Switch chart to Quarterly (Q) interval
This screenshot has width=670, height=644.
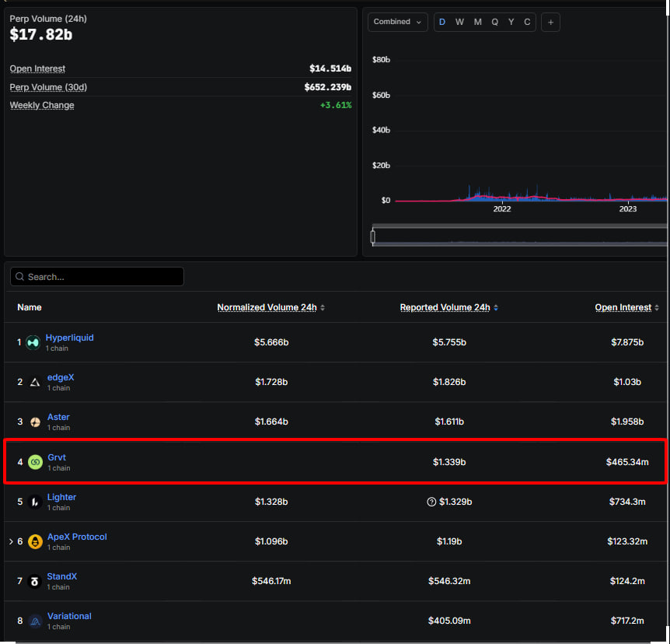click(495, 22)
